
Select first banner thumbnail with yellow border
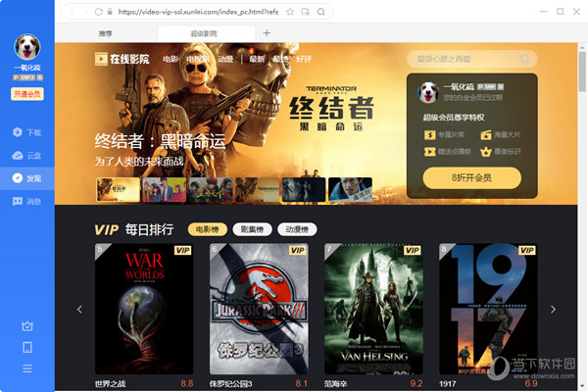pos(119,189)
